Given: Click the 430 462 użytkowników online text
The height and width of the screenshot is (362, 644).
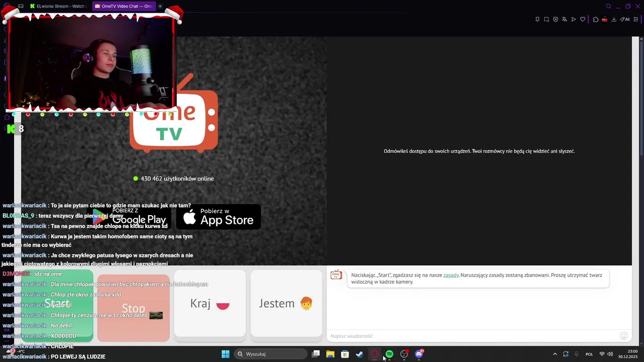Looking at the screenshot, I should coord(177,178).
